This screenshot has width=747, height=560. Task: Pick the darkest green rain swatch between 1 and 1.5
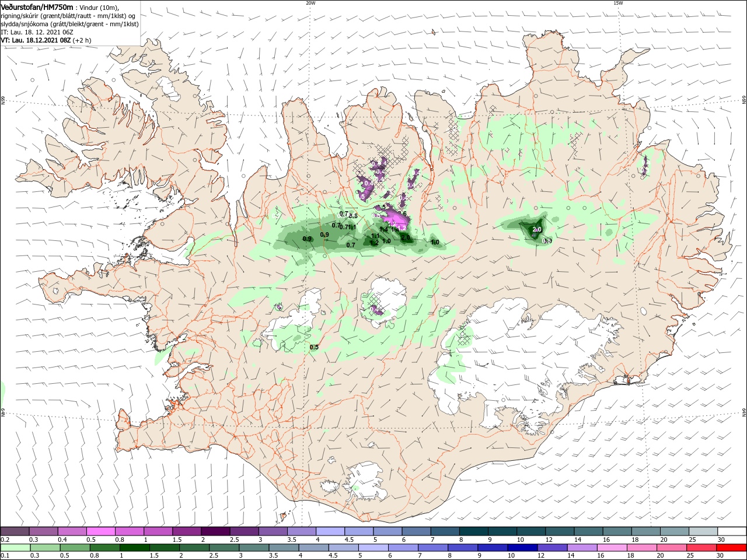click(x=134, y=548)
